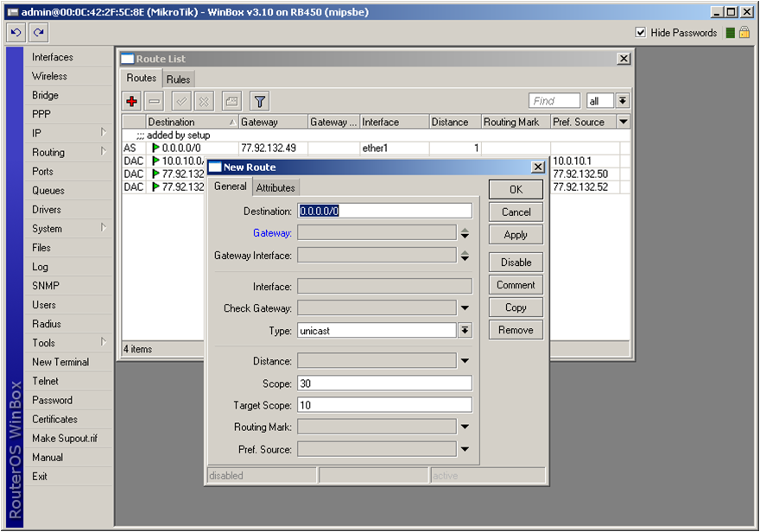Click the green status indicator beside the padlock
This screenshot has width=760, height=532.
point(731,33)
